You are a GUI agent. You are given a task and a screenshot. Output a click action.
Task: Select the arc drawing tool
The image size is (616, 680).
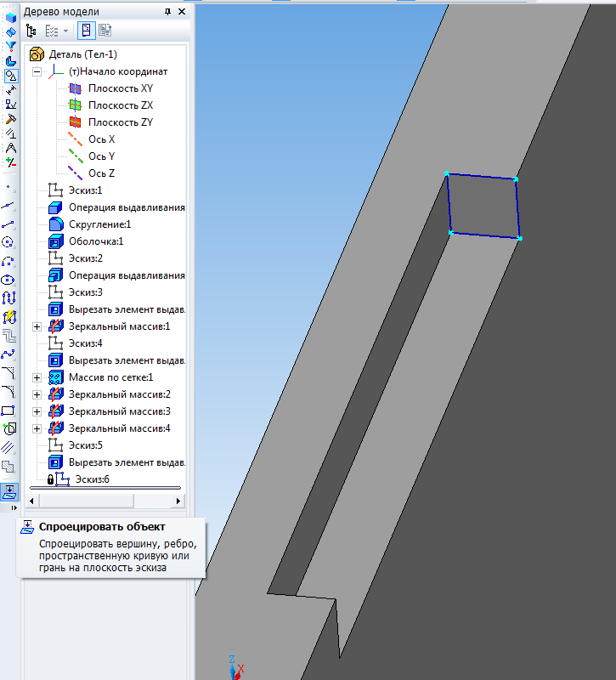(8, 261)
